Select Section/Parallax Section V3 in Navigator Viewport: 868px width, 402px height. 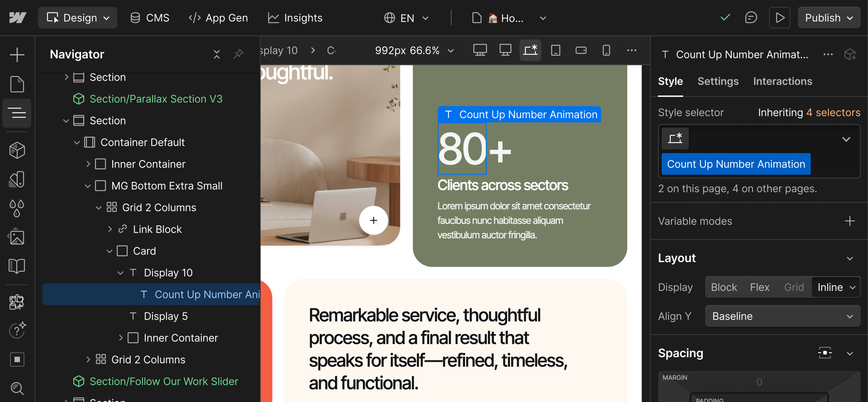pos(156,99)
